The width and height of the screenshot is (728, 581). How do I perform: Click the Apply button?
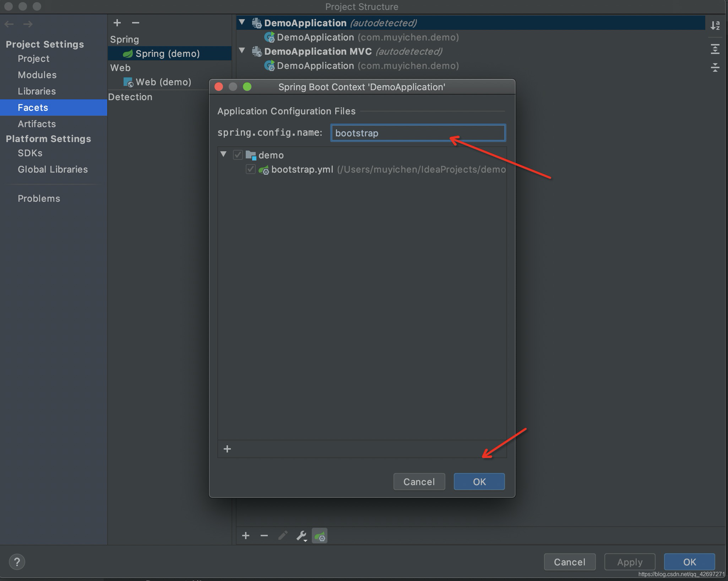click(x=630, y=562)
